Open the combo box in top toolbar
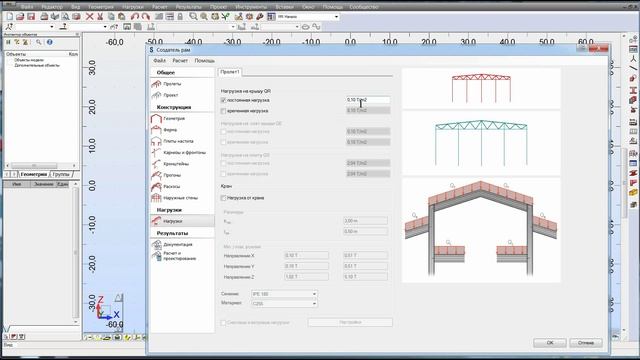The height and width of the screenshot is (360, 640). tap(308, 17)
